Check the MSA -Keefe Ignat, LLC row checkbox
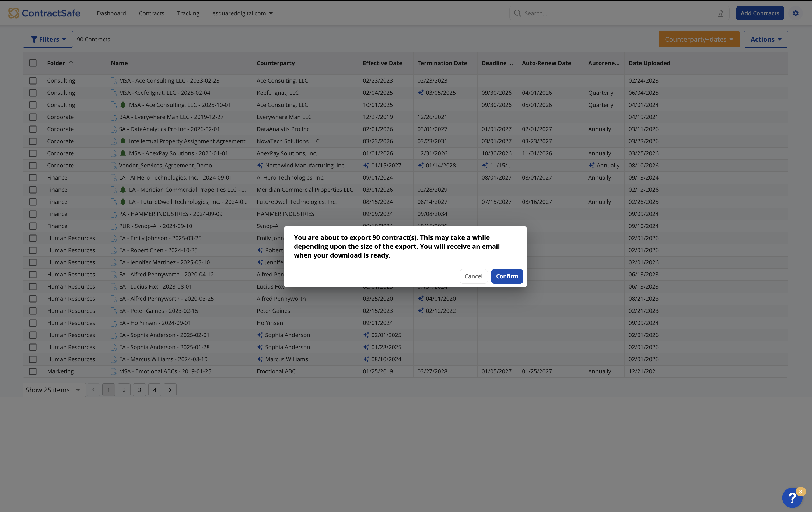The image size is (812, 512). [x=33, y=93]
